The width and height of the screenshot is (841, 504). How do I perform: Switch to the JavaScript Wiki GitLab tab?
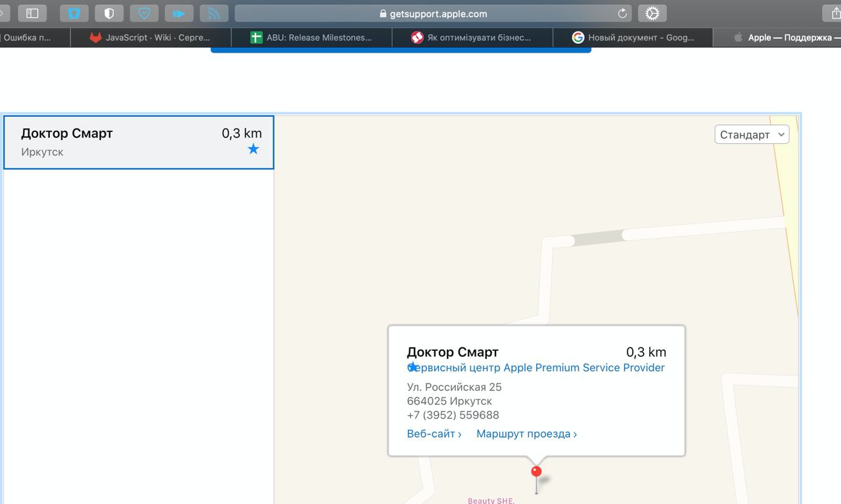[x=151, y=37]
